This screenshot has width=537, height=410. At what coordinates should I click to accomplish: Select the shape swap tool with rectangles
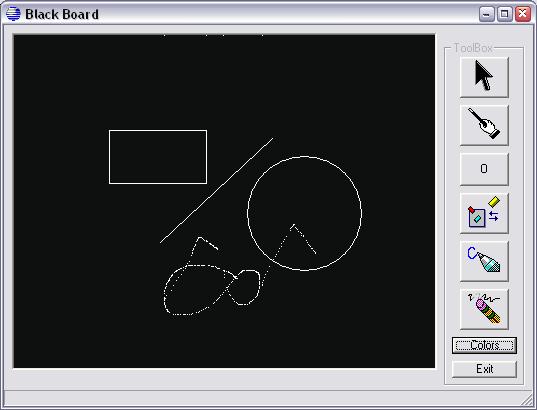pos(484,213)
